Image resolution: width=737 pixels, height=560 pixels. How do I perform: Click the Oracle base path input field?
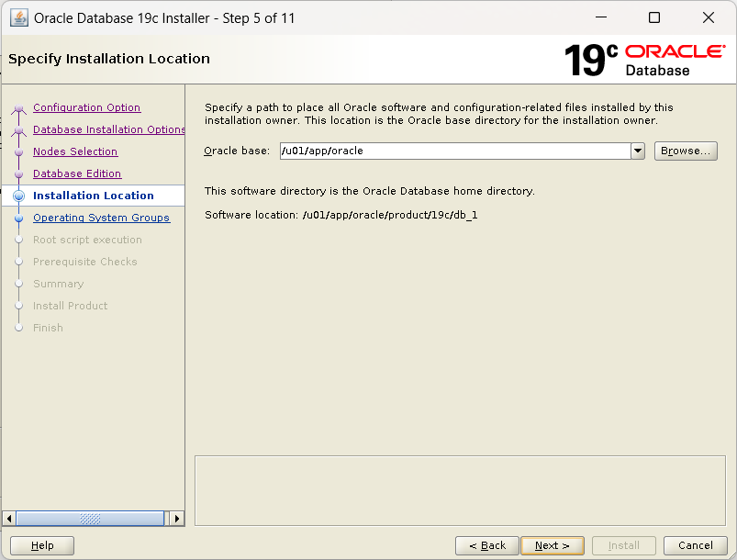[455, 151]
